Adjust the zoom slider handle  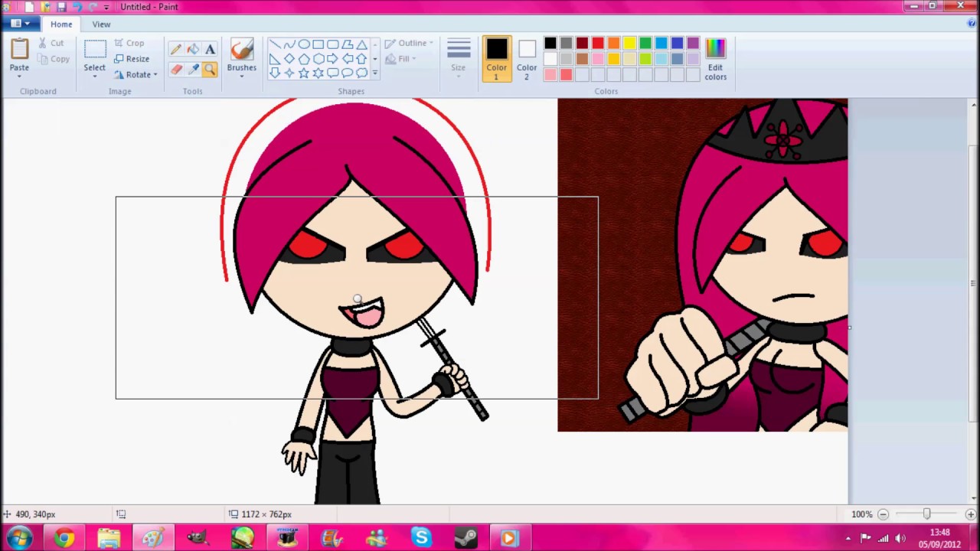(x=926, y=514)
